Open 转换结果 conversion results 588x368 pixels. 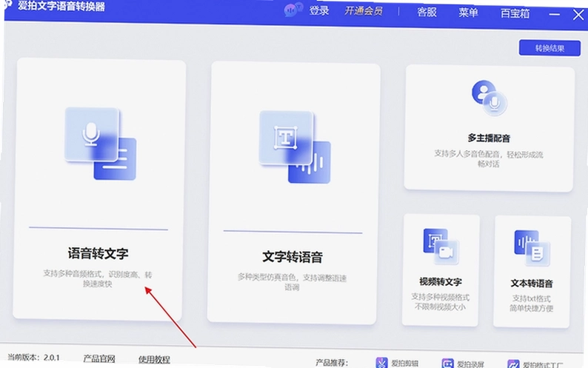click(x=549, y=48)
